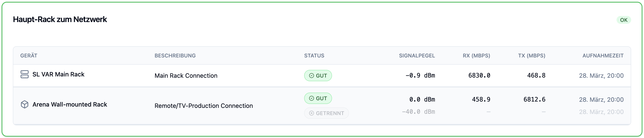Click the green OK status badge

point(624,20)
